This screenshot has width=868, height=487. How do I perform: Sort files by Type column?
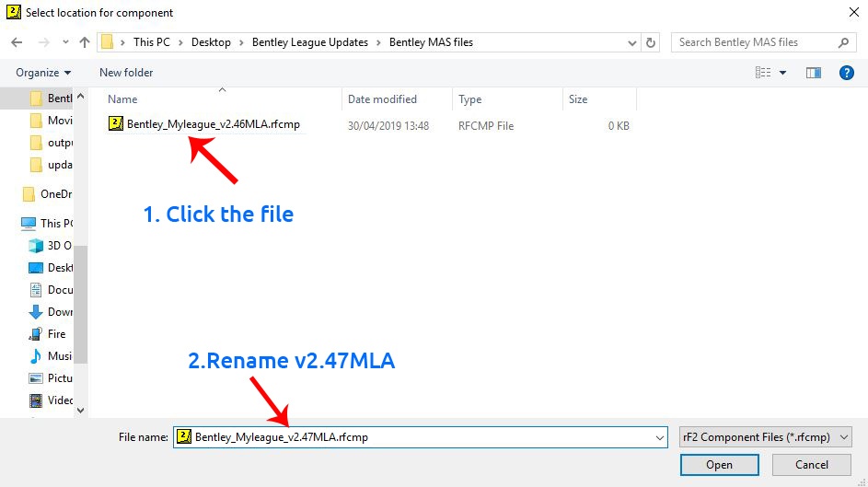pyautogui.click(x=470, y=99)
